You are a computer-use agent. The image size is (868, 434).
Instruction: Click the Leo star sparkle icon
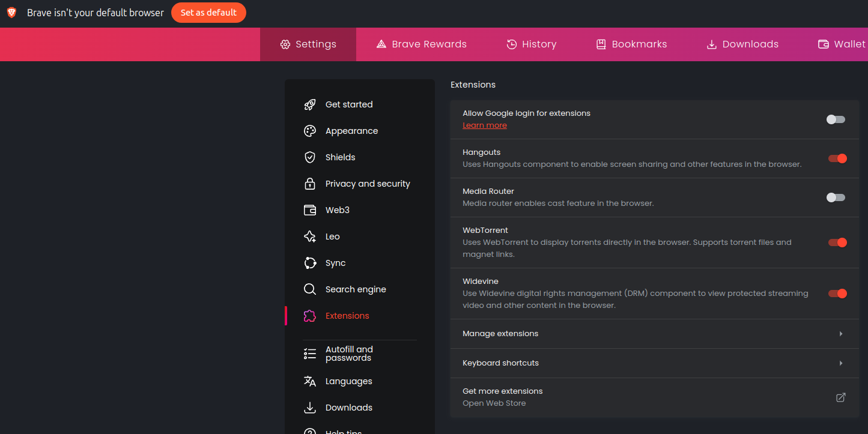310,237
